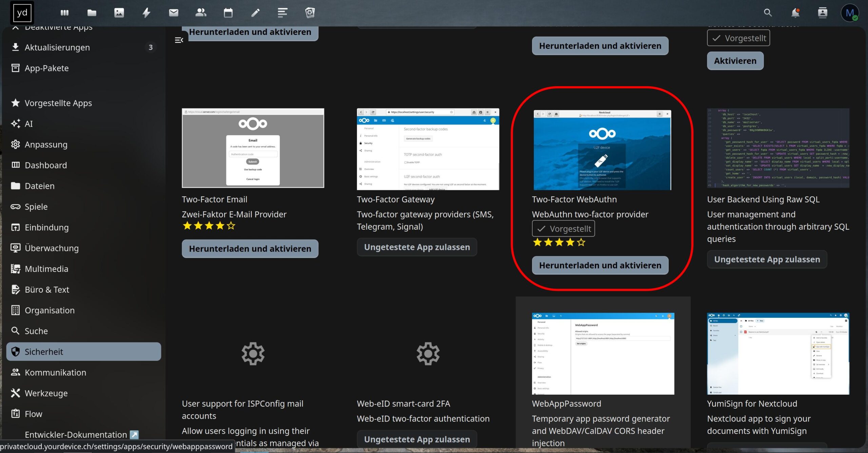
Task: Open the Mail app icon
Action: 174,13
